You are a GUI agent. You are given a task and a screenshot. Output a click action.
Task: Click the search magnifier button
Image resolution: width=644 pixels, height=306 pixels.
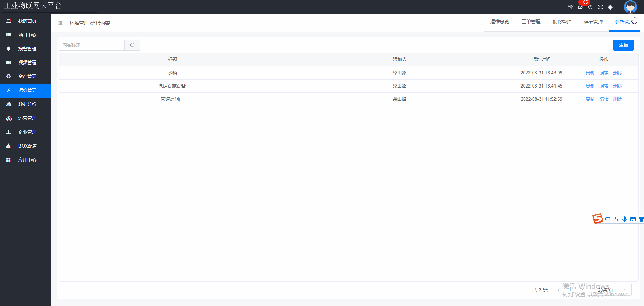pos(132,45)
